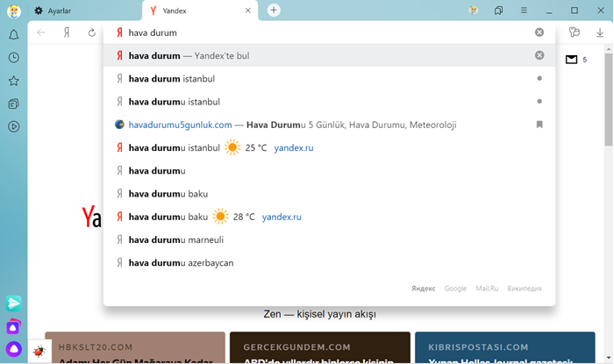Image resolution: width=614 pixels, height=364 pixels.
Task: Select suggestion 'hava durum — Yandex'te bul'
Action: [x=329, y=55]
